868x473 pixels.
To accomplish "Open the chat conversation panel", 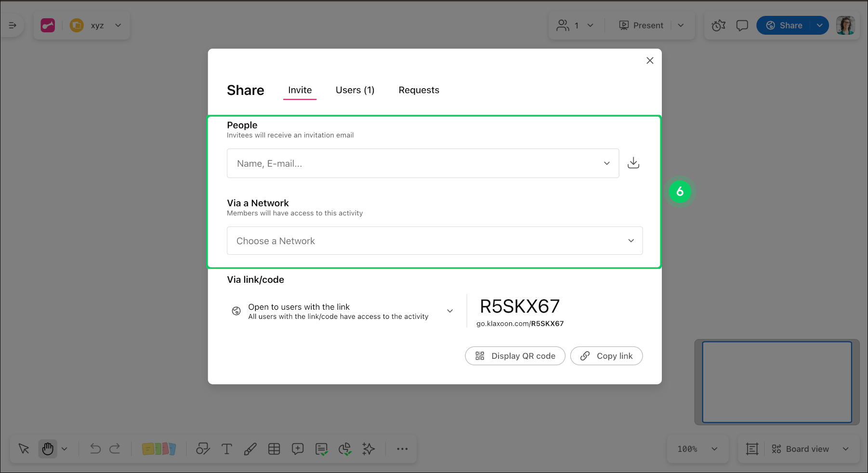I will 742,25.
